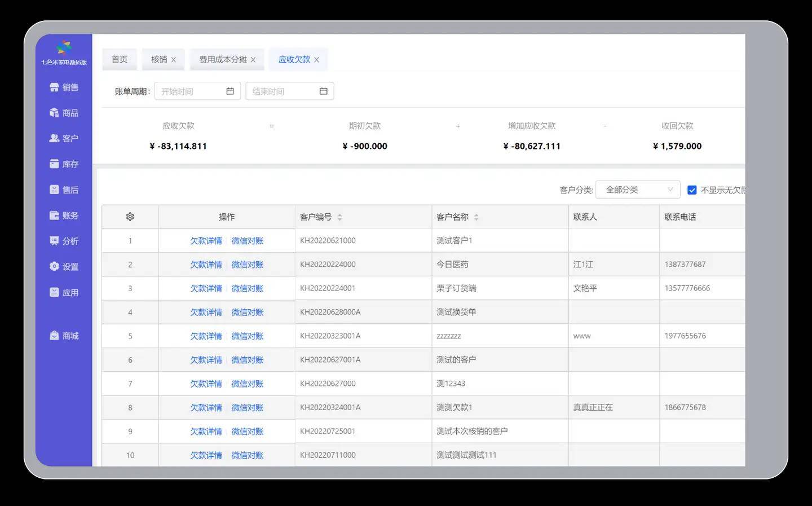Screen dimensions: 812x506
Task: Select the 库存 inventory sidebar icon
Action: (54, 164)
